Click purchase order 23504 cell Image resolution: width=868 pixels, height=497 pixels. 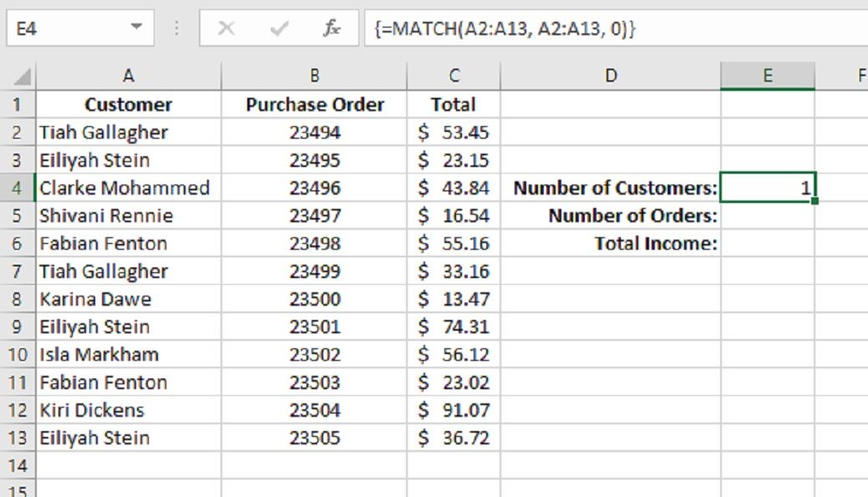(314, 410)
